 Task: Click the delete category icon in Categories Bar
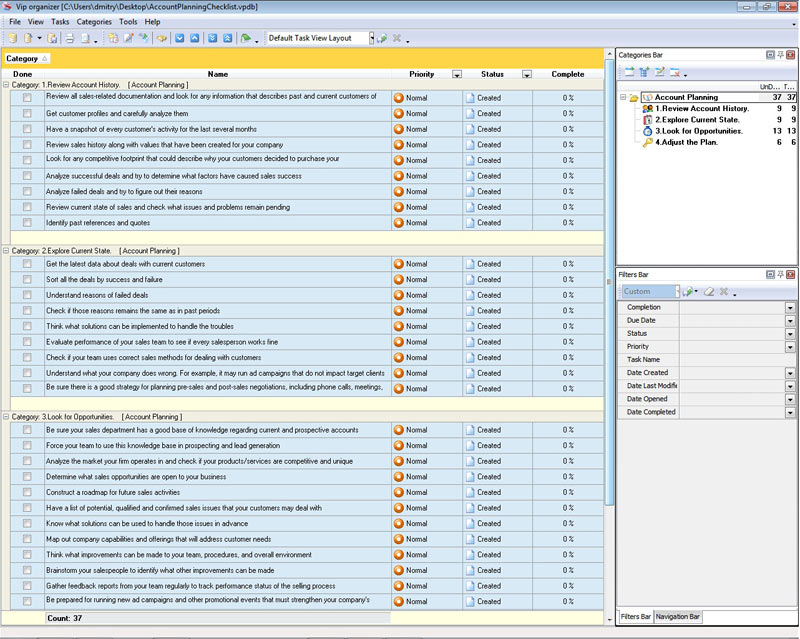(675, 72)
